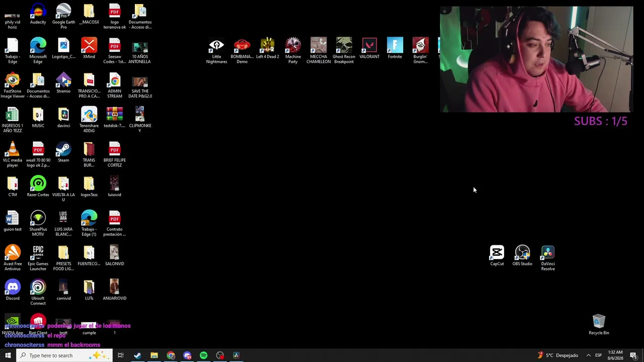Launch Avast Free Antivirus shortcut

tap(13, 258)
